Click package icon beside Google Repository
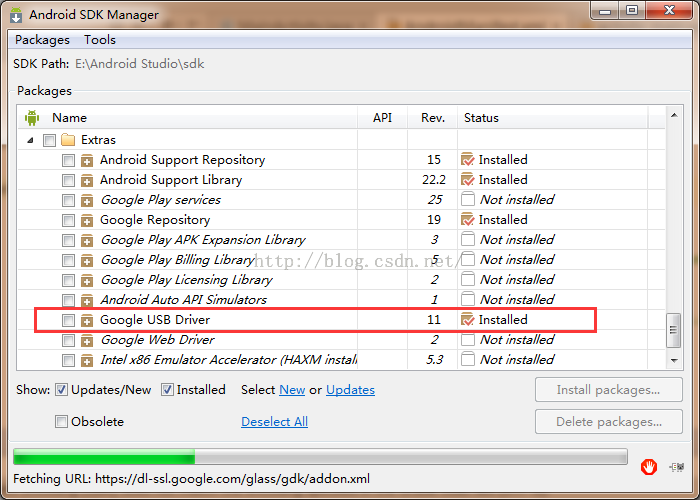 click(x=87, y=220)
